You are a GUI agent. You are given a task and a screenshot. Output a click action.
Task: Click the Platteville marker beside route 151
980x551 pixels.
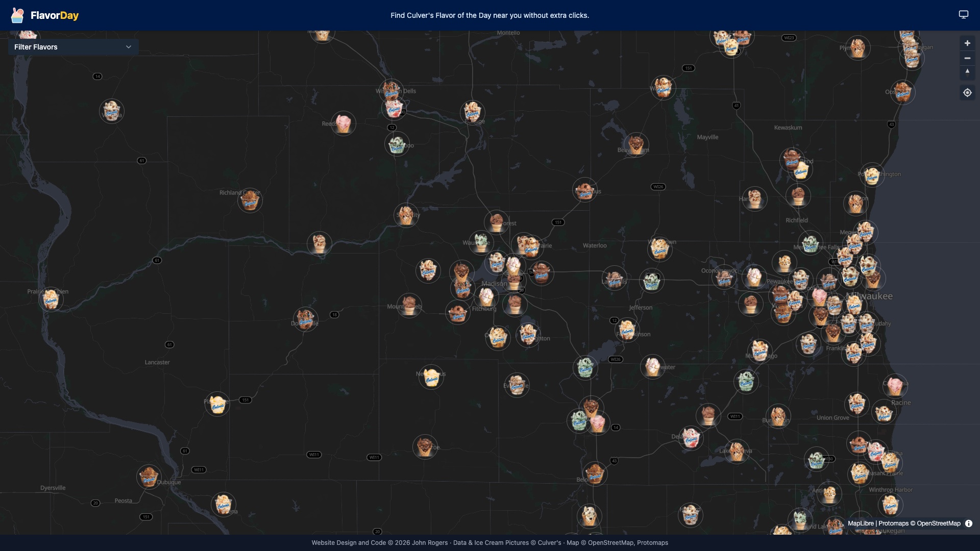[x=217, y=404]
